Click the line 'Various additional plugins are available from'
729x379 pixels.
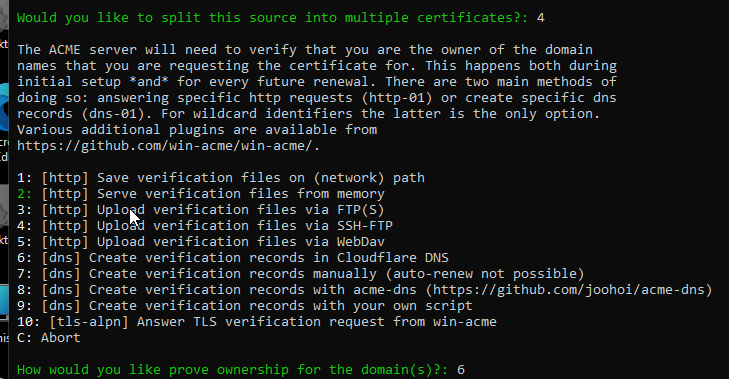(x=197, y=130)
